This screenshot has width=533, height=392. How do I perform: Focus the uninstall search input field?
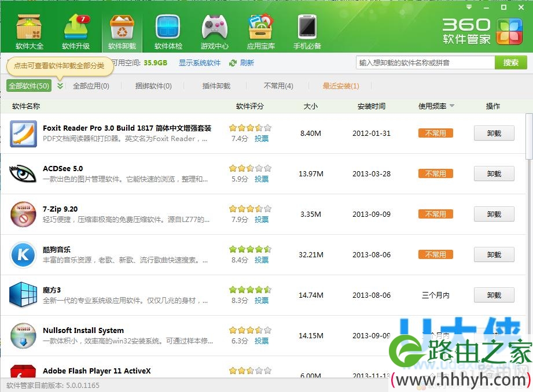(425, 62)
